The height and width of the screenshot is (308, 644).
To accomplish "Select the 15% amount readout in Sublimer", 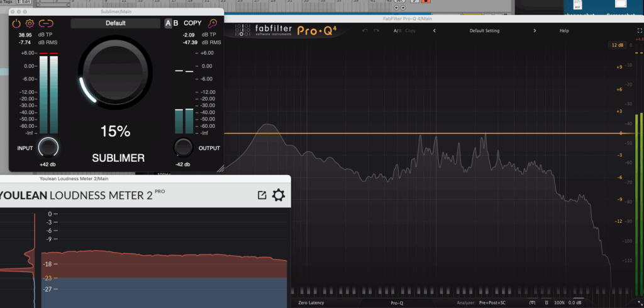I will point(116,132).
